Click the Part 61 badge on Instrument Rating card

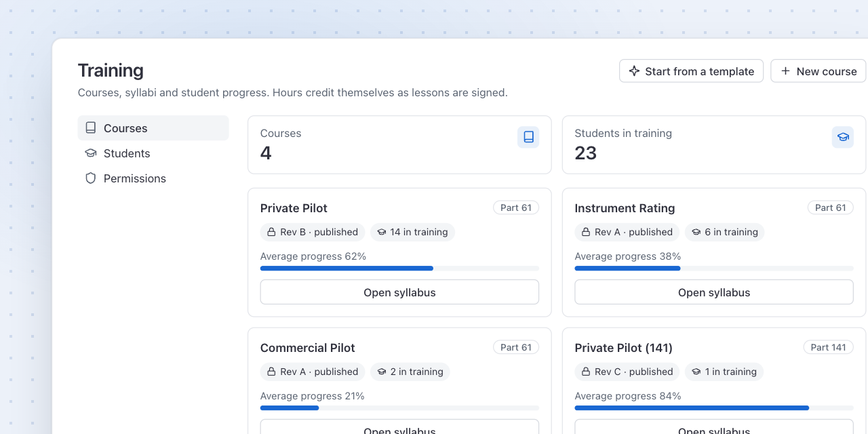pyautogui.click(x=831, y=208)
